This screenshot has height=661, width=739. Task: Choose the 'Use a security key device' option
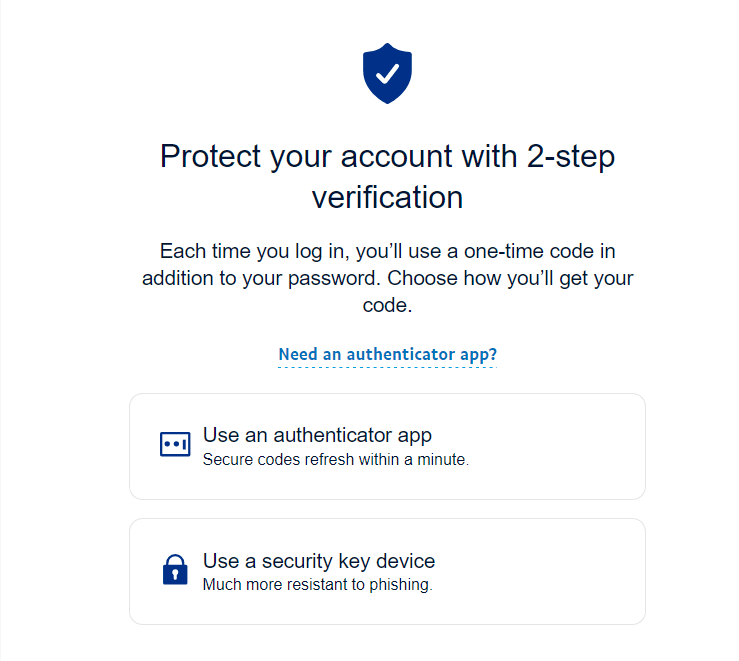[x=387, y=571]
